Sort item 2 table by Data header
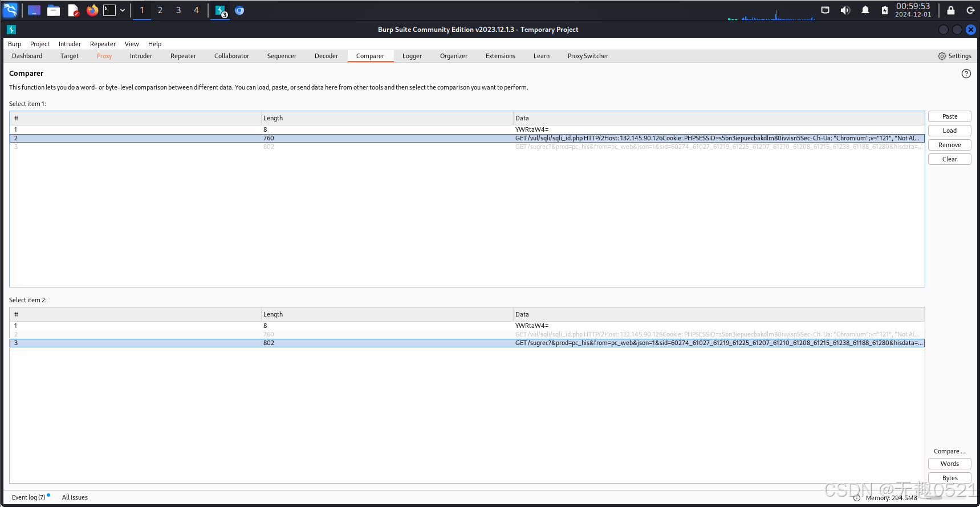 pyautogui.click(x=718, y=314)
